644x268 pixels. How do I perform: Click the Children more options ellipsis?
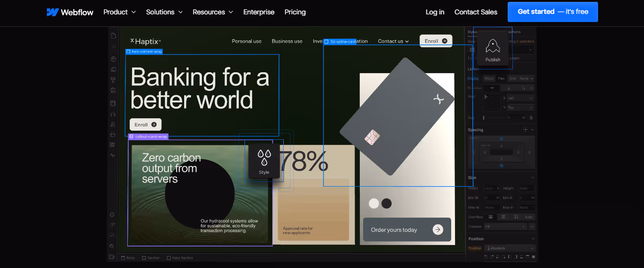532,227
